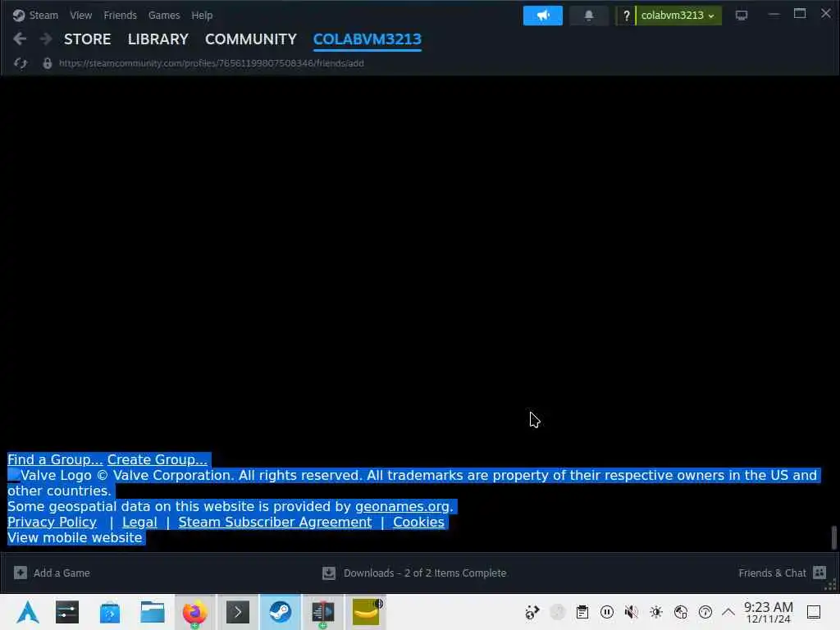This screenshot has width=840, height=630.
Task: Click the show desktop button
Action: click(814, 612)
